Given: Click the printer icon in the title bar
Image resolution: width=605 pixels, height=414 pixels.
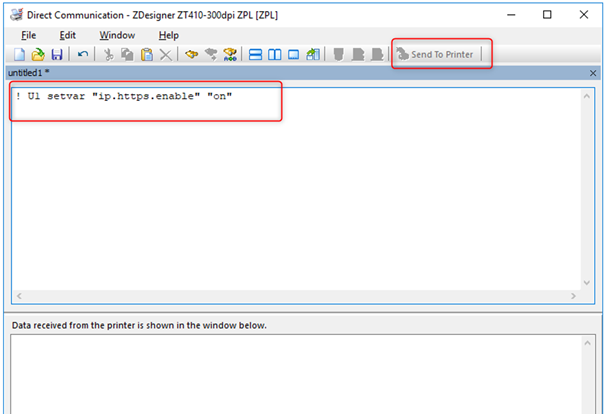Looking at the screenshot, I should coord(17,15).
